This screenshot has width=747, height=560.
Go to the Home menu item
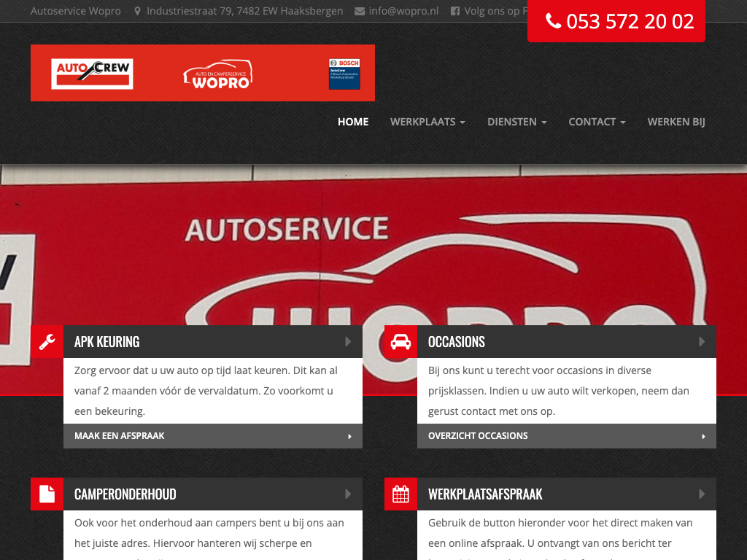[353, 122]
